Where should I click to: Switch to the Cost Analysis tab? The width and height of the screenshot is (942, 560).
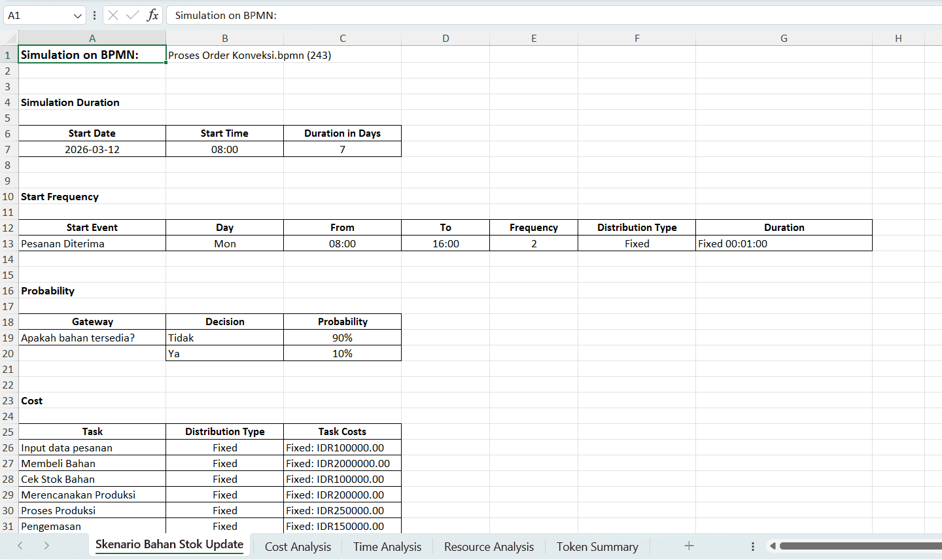(x=298, y=546)
